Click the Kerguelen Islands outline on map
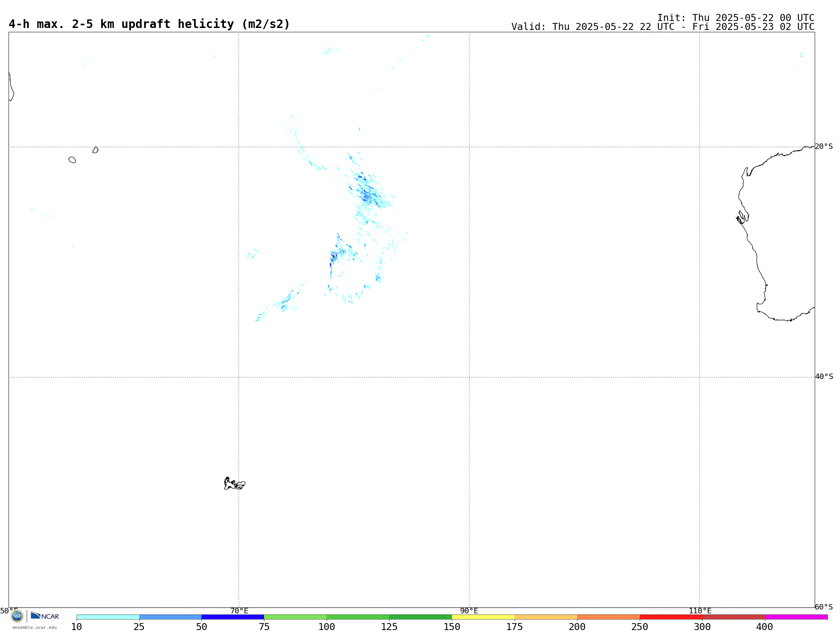 click(x=234, y=484)
